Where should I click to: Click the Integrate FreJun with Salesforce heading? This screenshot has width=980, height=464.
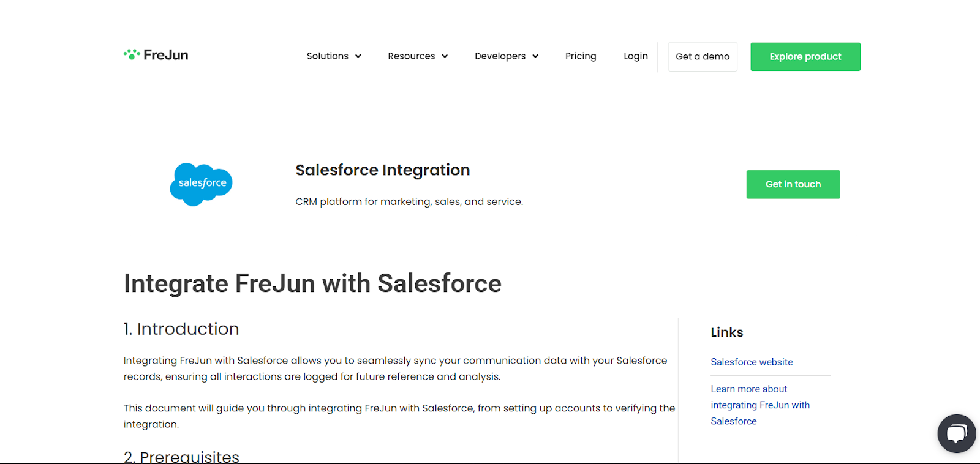312,283
